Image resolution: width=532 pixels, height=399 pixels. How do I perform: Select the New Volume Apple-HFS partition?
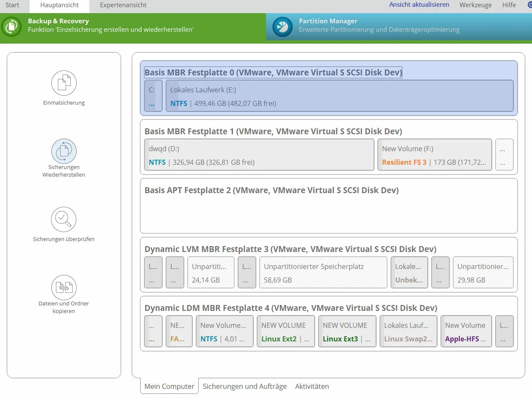click(x=466, y=331)
